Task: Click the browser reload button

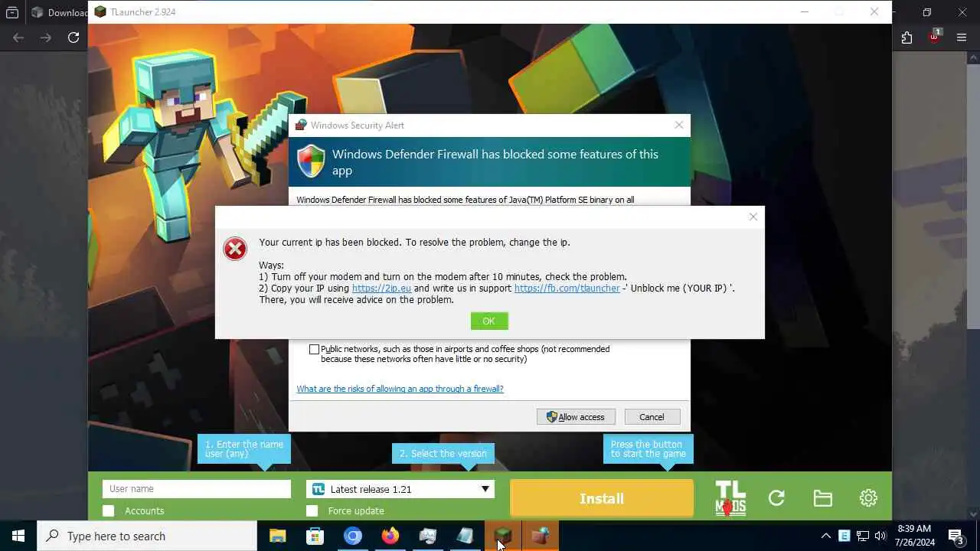Action: coord(73,37)
